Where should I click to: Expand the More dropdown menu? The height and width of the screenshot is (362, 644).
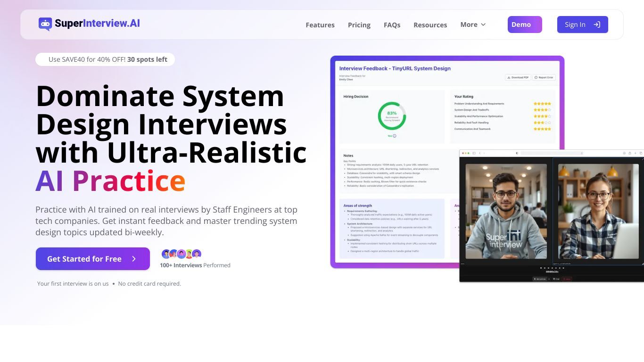point(473,25)
